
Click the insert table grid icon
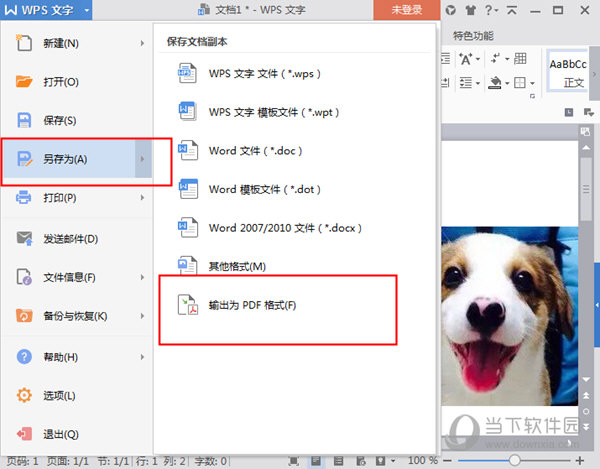coord(520,59)
